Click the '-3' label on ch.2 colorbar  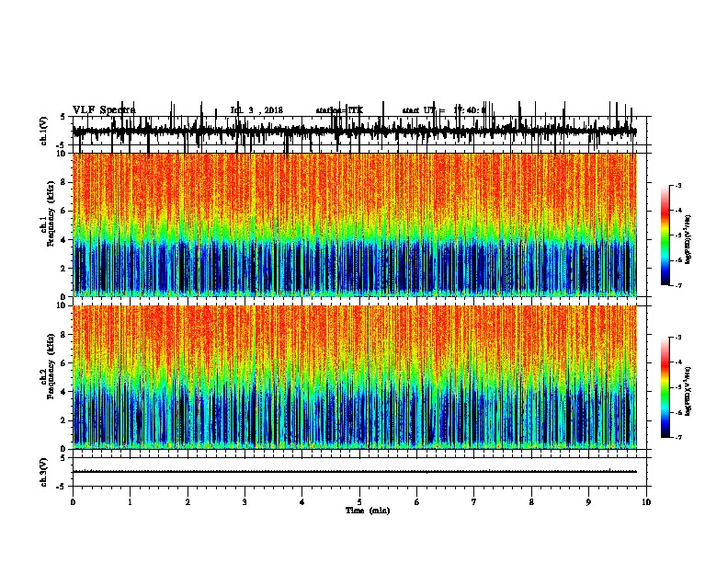tap(677, 338)
